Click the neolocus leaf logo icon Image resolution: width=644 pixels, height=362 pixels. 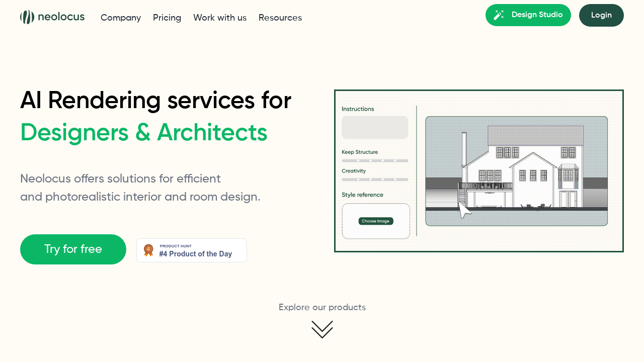pyautogui.click(x=27, y=17)
